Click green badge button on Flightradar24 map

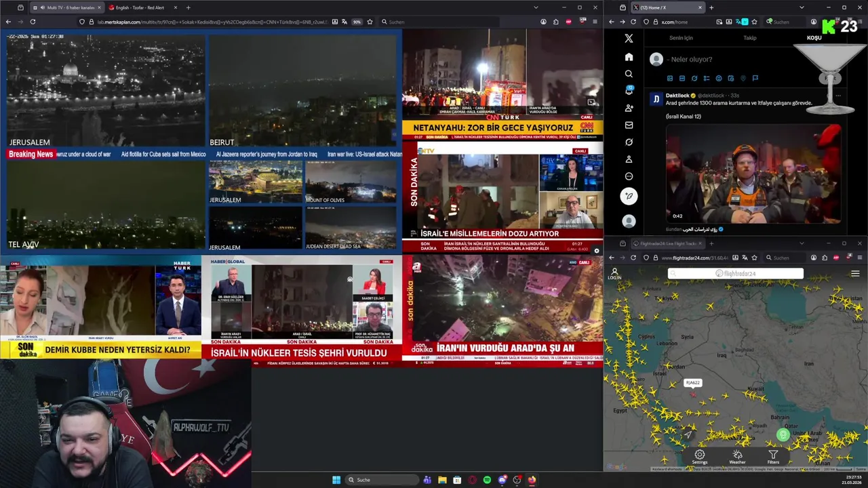pyautogui.click(x=783, y=434)
